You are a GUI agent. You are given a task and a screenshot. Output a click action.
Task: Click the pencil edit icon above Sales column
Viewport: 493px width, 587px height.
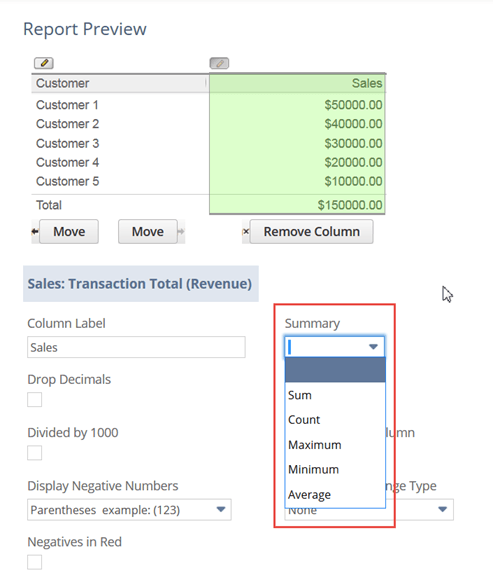219,63
